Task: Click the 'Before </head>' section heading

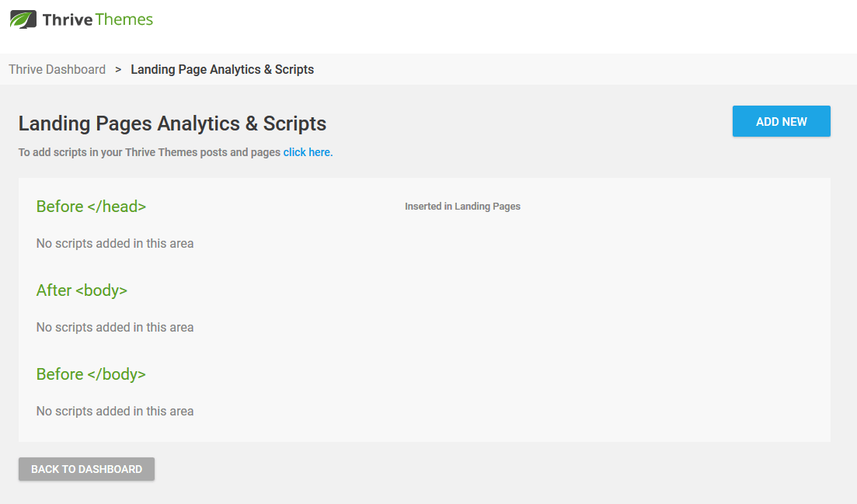Action: [x=91, y=207]
